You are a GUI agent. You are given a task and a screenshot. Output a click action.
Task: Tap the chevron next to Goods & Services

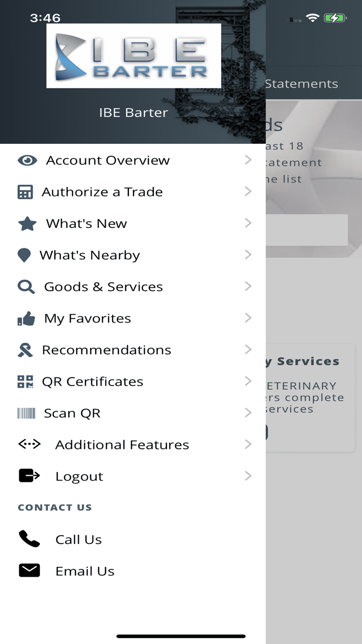point(248,286)
